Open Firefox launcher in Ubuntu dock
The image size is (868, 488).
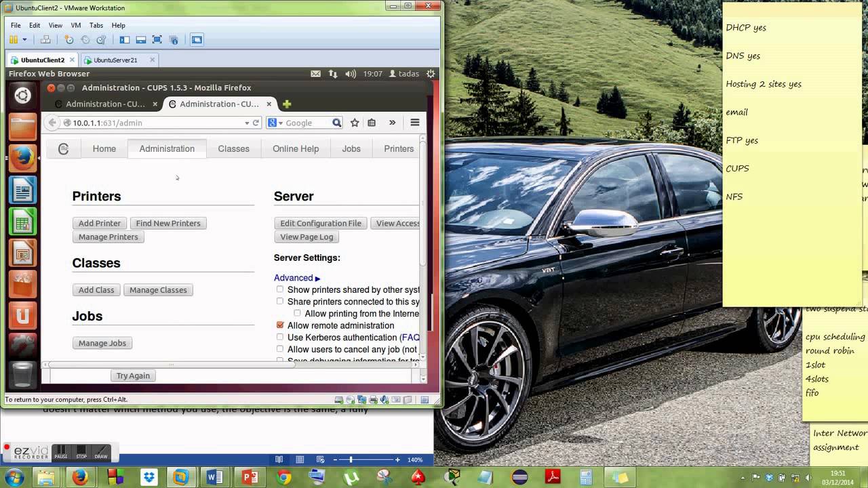click(22, 159)
